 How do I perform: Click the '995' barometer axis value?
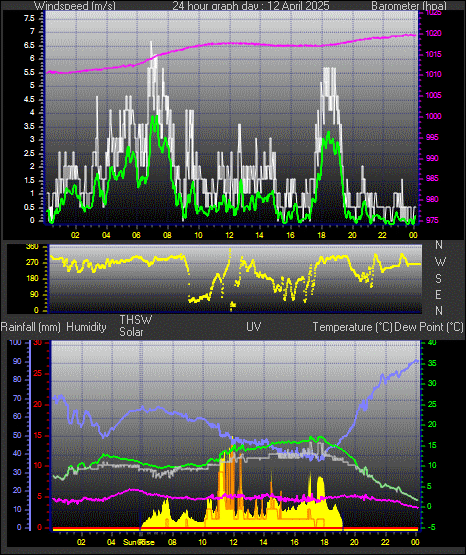432,137
